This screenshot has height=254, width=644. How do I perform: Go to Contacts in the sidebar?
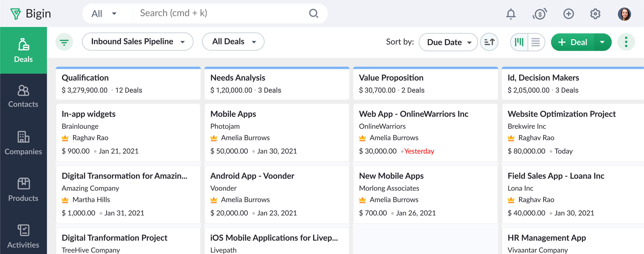tap(23, 96)
